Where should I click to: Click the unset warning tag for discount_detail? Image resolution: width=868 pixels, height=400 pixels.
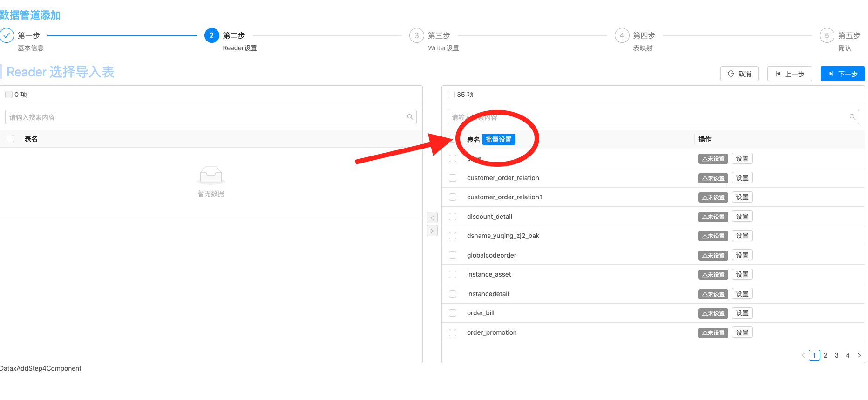click(713, 217)
